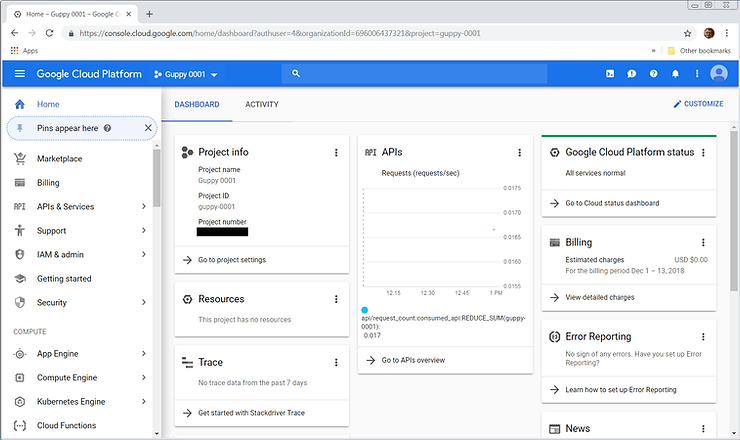Open APIs card three-dot menu
Image resolution: width=740 pixels, height=440 pixels.
(520, 152)
